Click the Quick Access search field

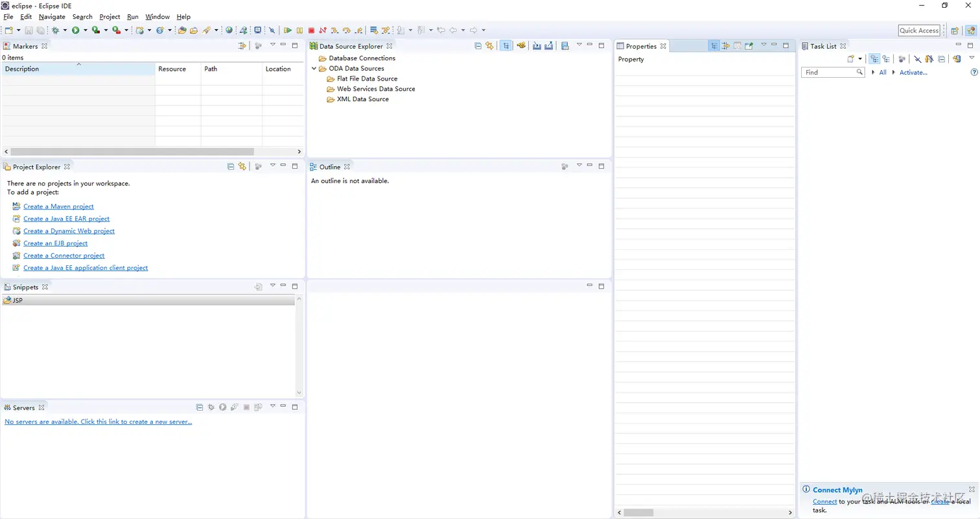919,30
